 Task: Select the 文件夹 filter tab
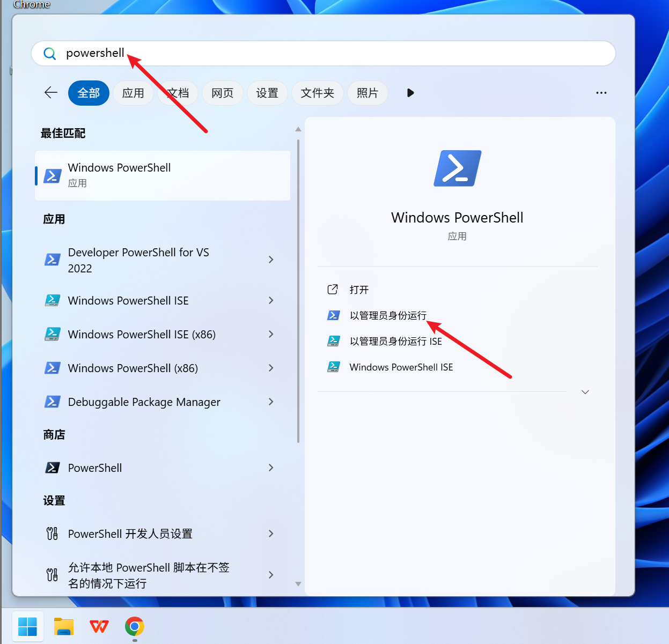[x=317, y=93]
